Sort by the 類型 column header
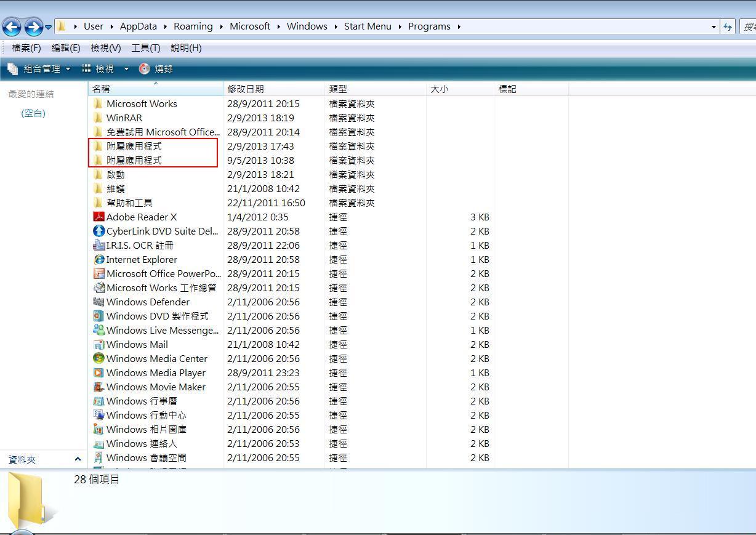This screenshot has width=756, height=535. pyautogui.click(x=376, y=89)
